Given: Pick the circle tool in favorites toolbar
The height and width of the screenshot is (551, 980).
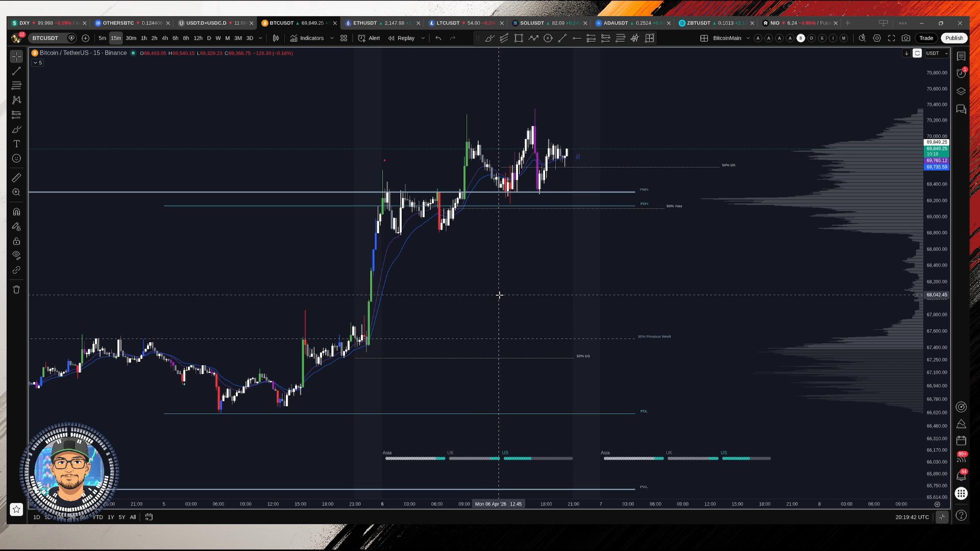Looking at the screenshot, I should pyautogui.click(x=548, y=38).
